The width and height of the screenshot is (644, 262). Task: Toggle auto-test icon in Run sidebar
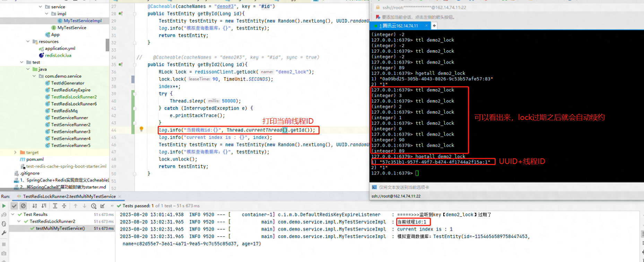click(4, 224)
